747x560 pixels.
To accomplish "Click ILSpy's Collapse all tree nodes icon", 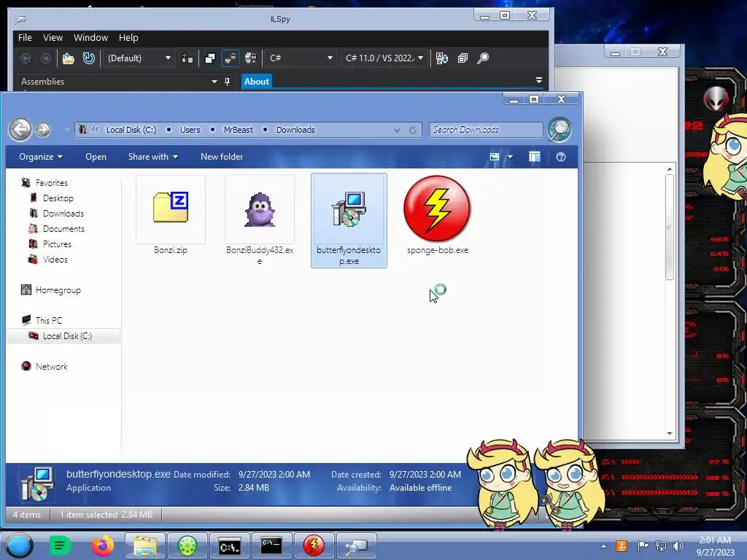I will coord(462,58).
